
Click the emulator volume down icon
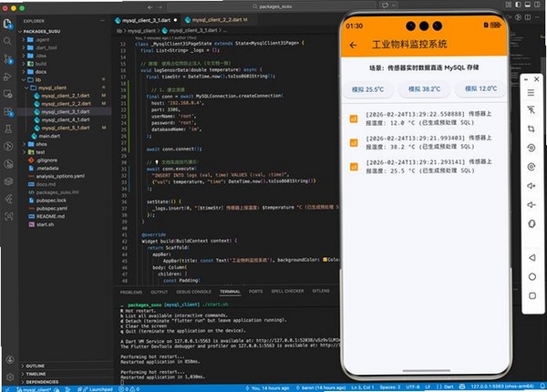(531, 205)
